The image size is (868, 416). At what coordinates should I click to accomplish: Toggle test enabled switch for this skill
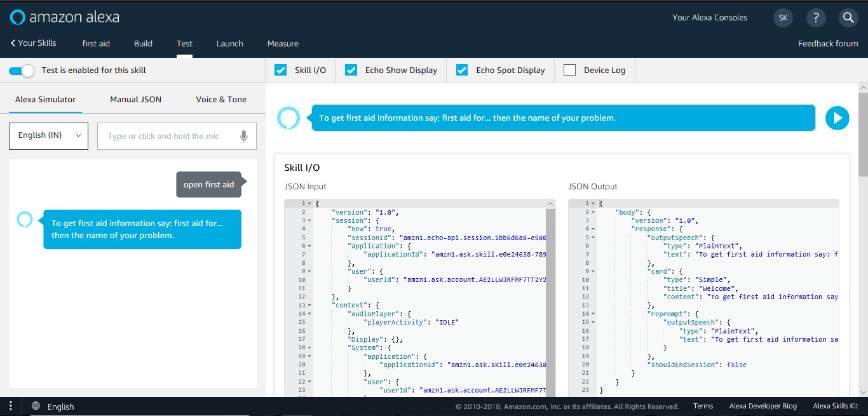pos(22,70)
